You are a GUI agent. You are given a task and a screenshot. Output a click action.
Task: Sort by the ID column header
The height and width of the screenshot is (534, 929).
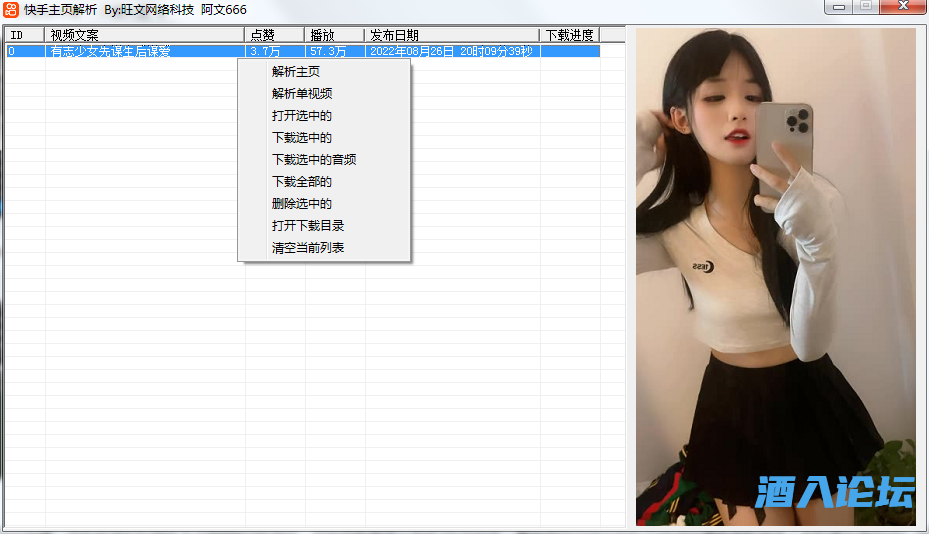tap(25, 35)
